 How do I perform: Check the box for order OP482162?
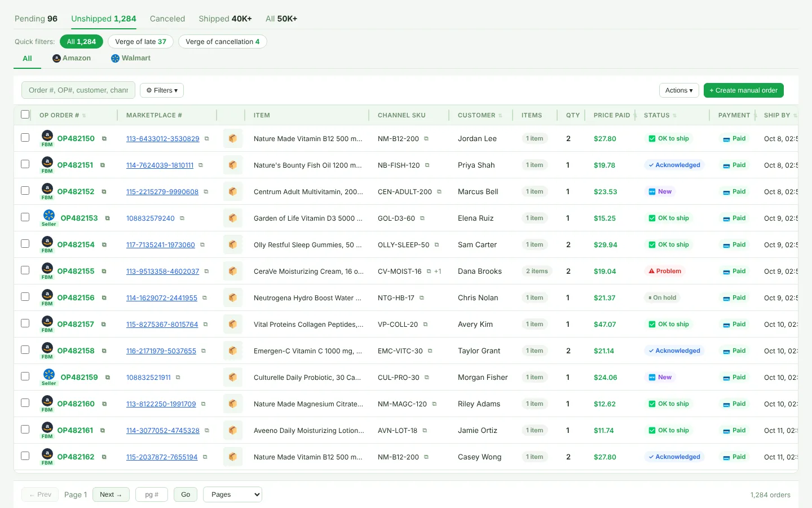pyautogui.click(x=25, y=456)
